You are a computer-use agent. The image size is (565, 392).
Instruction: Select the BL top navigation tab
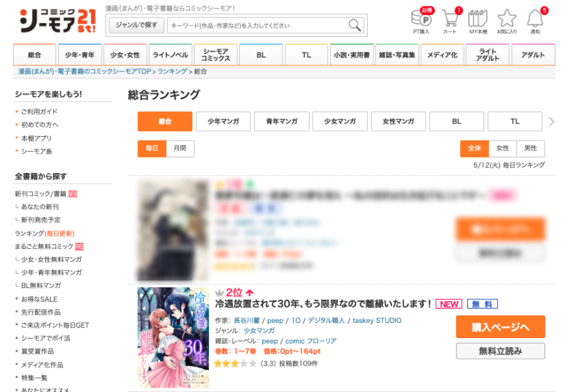[x=261, y=55]
